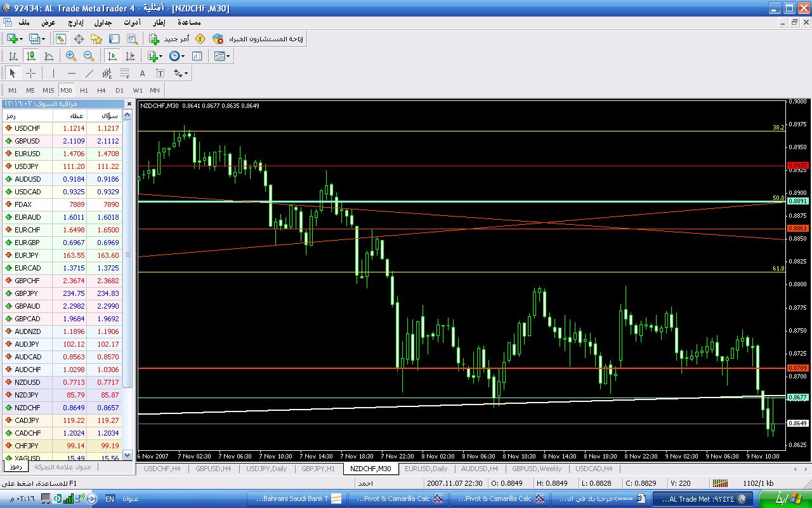This screenshot has width=812, height=508.
Task: Expand the periodicity clock dropdown
Action: (183, 56)
